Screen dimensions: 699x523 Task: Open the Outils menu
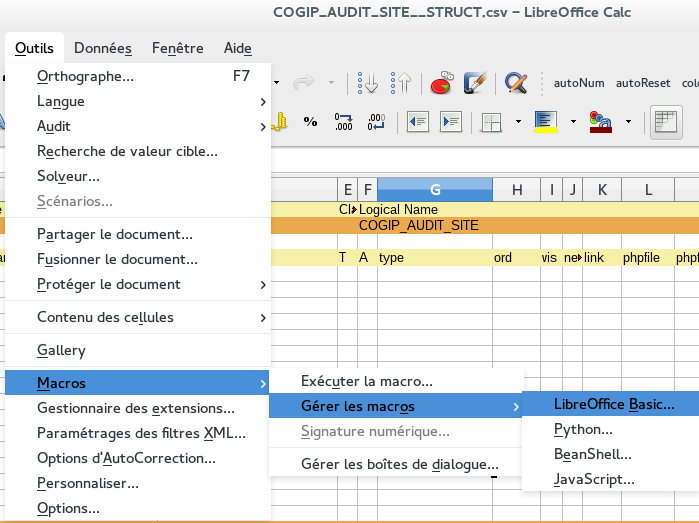34,48
